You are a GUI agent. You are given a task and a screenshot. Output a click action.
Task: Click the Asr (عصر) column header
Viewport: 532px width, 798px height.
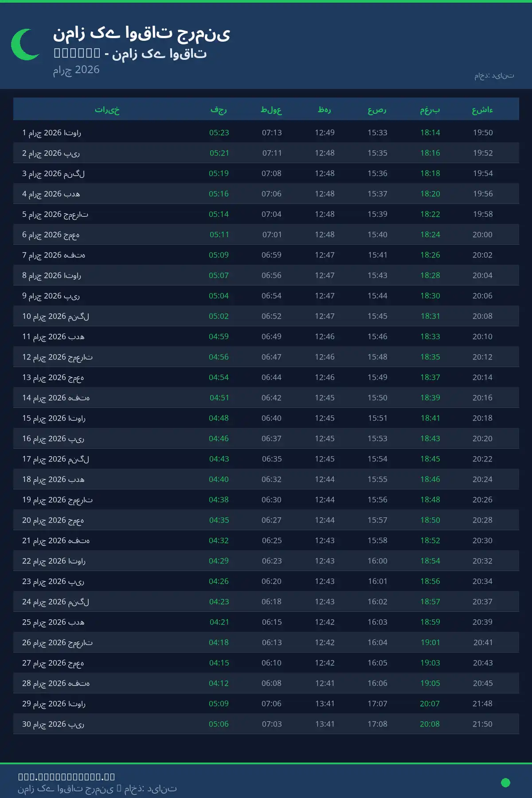(377, 110)
